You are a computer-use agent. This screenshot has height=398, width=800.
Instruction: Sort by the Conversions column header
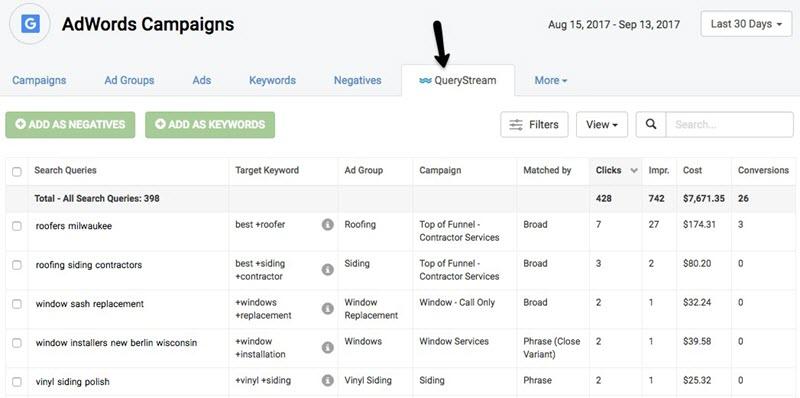pyautogui.click(x=763, y=170)
